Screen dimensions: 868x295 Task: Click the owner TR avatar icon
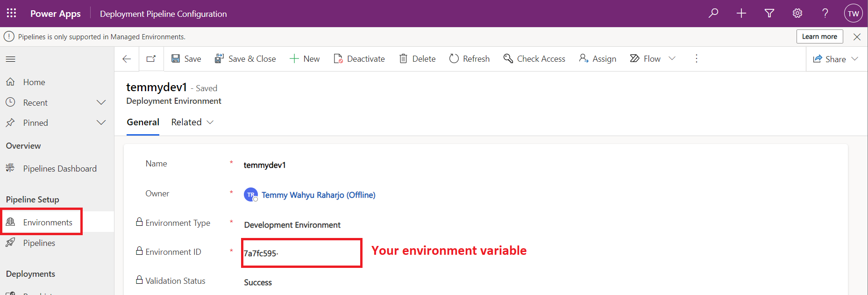tap(251, 195)
